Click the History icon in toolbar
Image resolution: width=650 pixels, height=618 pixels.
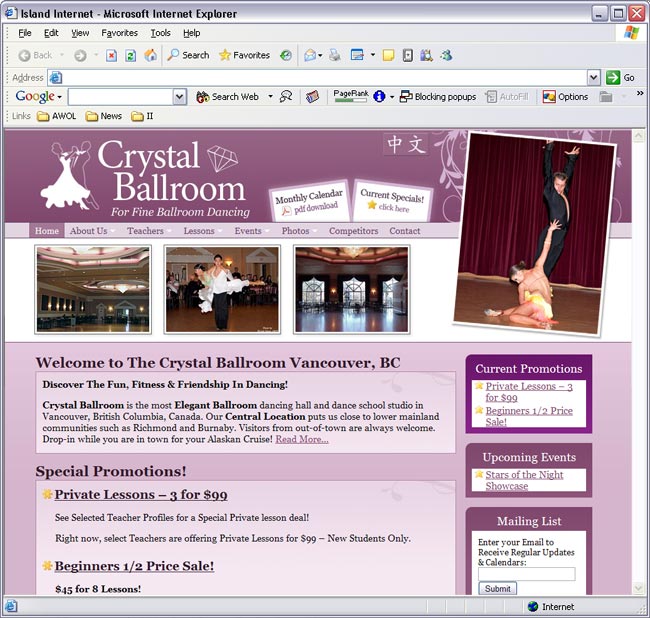(286, 55)
